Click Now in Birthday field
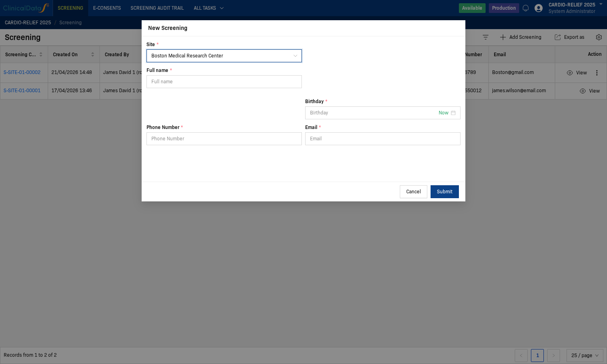The width and height of the screenshot is (607, 364). click(444, 113)
